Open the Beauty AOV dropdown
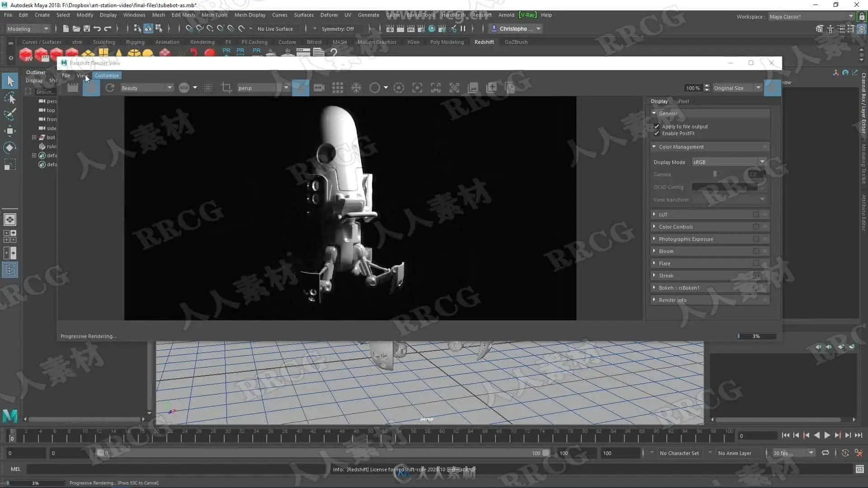Viewport: 868px width, 488px height. coord(147,88)
